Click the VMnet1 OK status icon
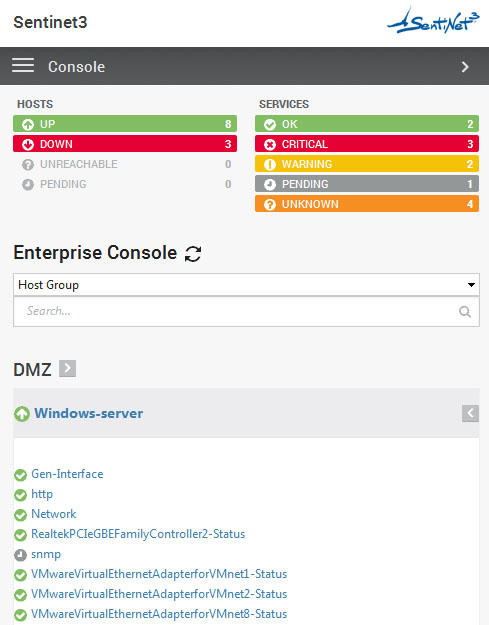This screenshot has height=625, width=489. tap(20, 575)
